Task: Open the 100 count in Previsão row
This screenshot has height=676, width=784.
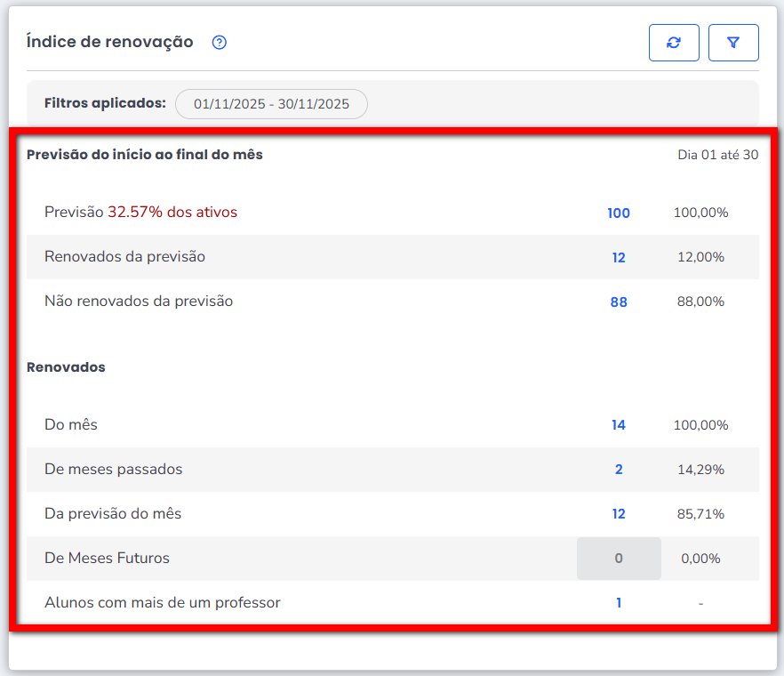Action: (x=619, y=213)
